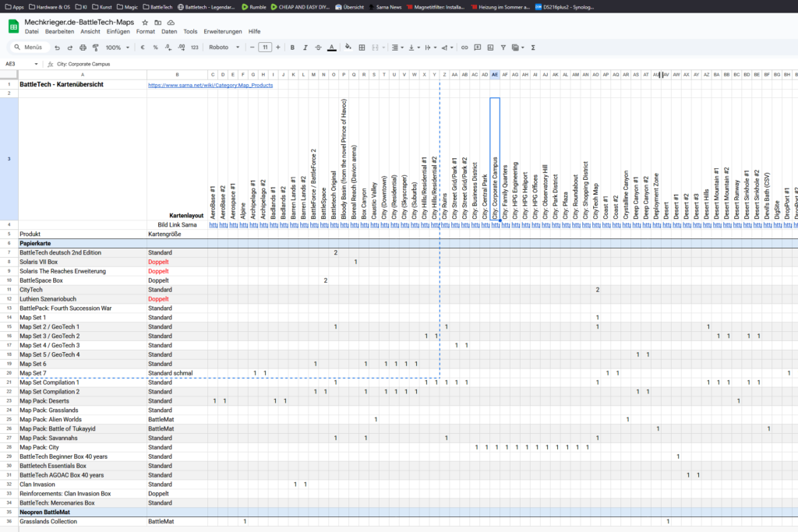Open the Hilfe menu

point(255,31)
